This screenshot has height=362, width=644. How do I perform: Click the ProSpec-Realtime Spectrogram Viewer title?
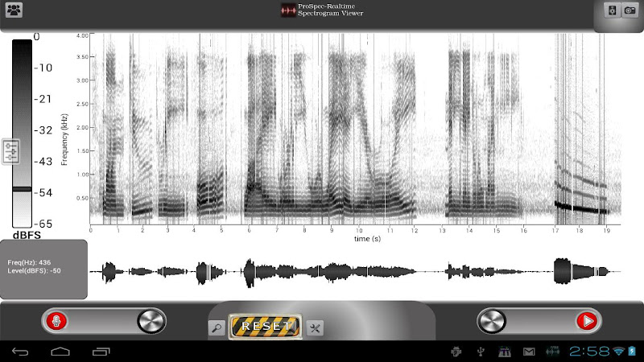(x=331, y=10)
